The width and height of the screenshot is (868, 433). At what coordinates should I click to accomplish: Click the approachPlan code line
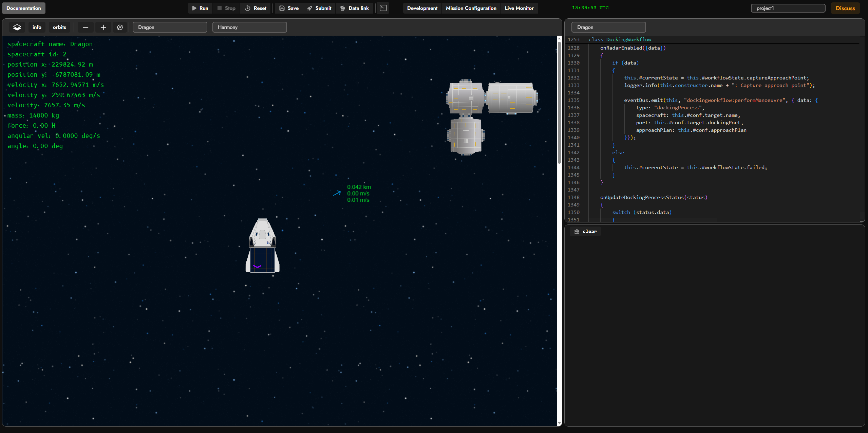point(691,130)
